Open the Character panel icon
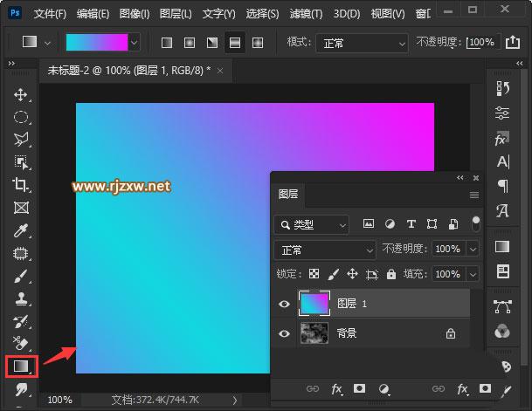The width and height of the screenshot is (532, 411). 502,162
